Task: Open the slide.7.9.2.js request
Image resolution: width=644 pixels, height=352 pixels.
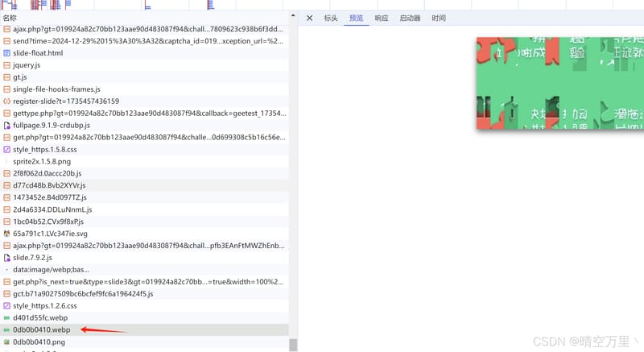Action: tap(144, 258)
